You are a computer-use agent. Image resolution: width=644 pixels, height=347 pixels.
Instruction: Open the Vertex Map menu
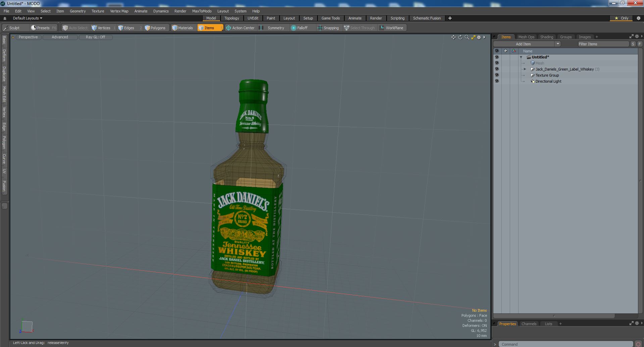coord(119,11)
